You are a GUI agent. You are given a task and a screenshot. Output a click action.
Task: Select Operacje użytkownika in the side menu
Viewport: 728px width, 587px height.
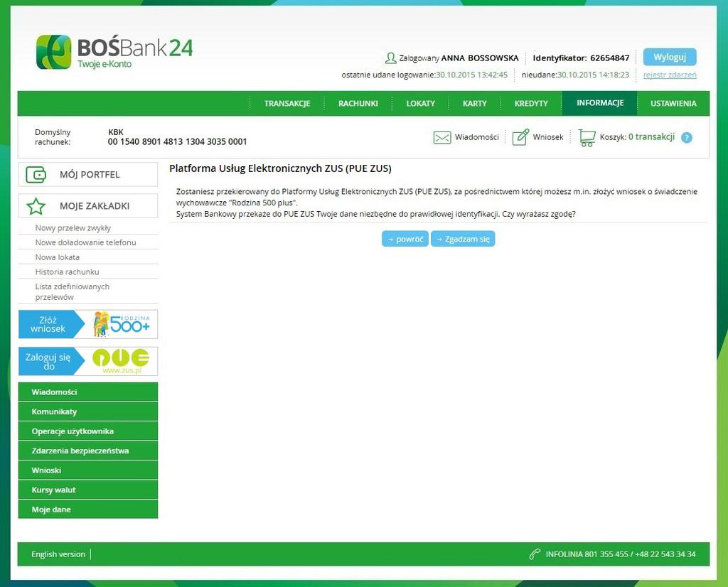(88, 431)
